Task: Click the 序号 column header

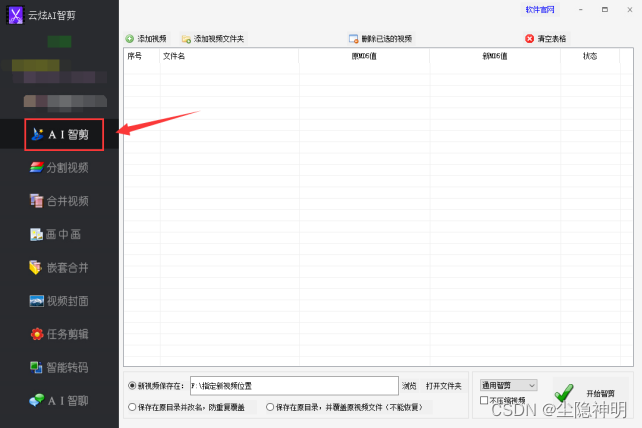Action: tap(135, 56)
